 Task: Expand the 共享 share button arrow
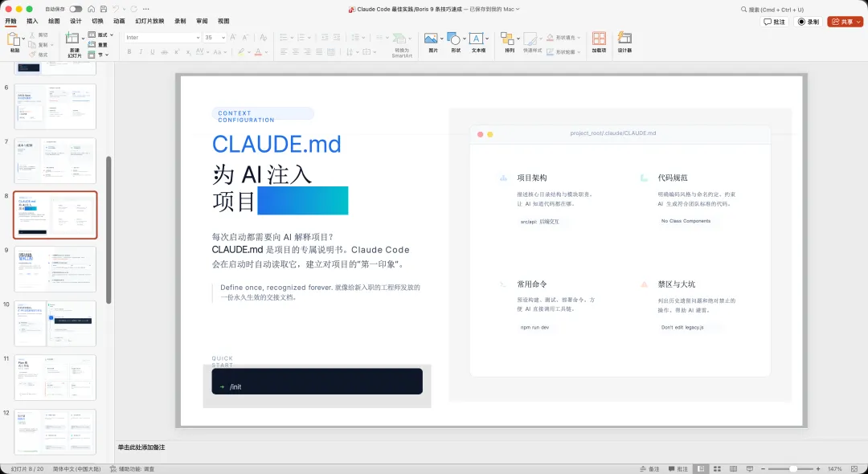point(859,22)
